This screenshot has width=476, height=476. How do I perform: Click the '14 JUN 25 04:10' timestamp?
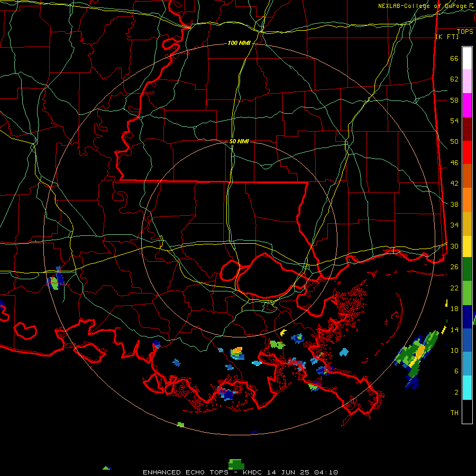point(303,472)
